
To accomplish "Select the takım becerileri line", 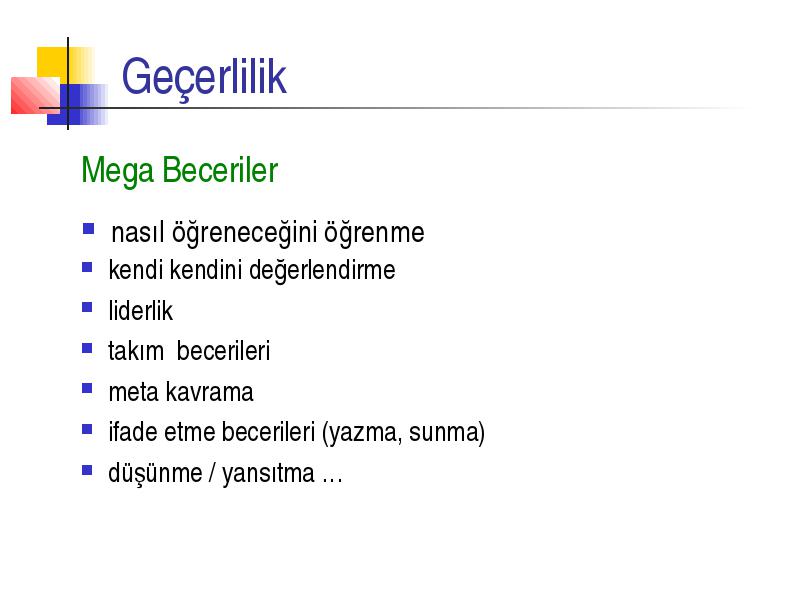I will 189,351.
